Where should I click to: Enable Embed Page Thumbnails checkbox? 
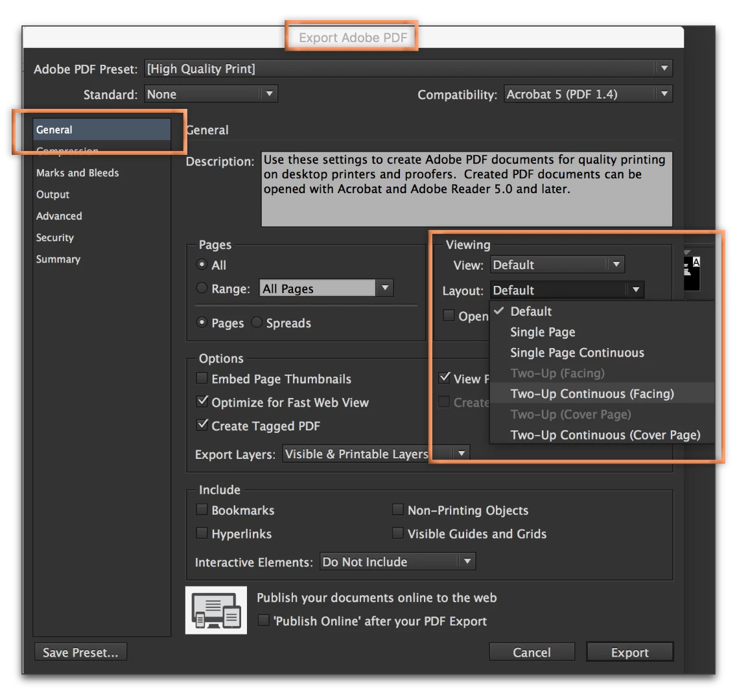tap(202, 378)
